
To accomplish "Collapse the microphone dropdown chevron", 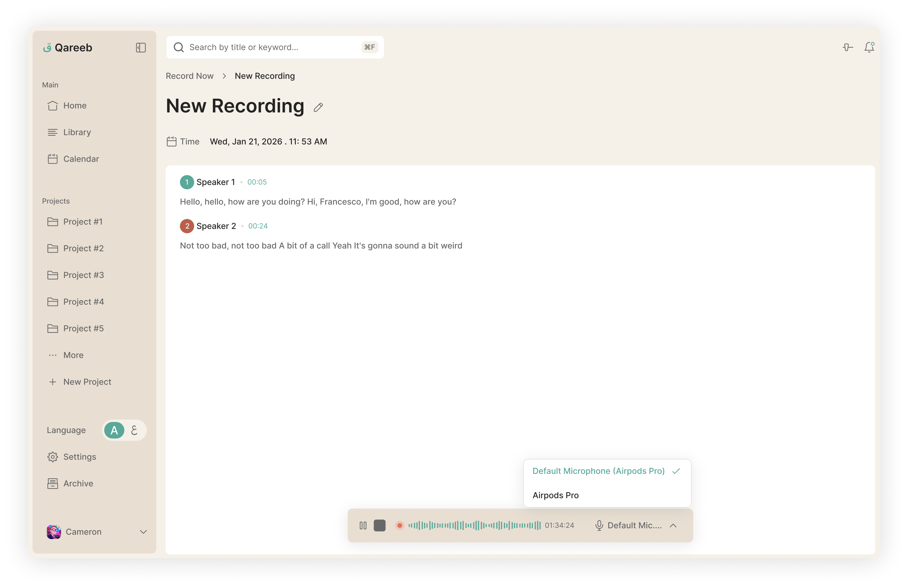I will 673,526.
